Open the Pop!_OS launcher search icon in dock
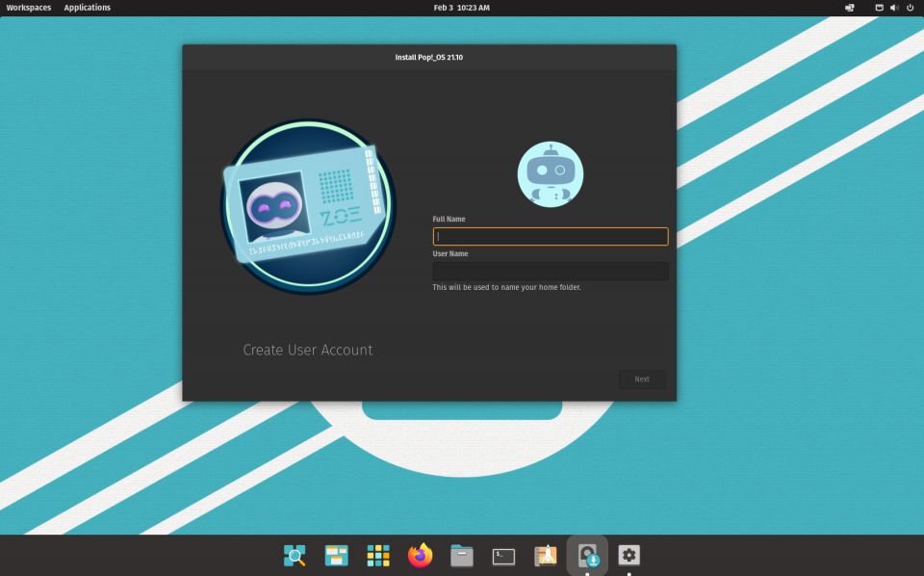Screen dimensions: 924x576 pyautogui.click(x=295, y=556)
